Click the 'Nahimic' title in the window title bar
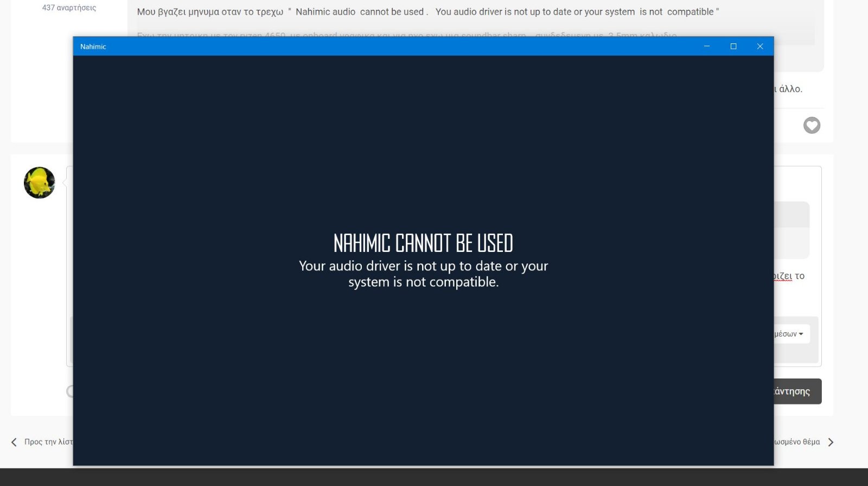 click(93, 47)
